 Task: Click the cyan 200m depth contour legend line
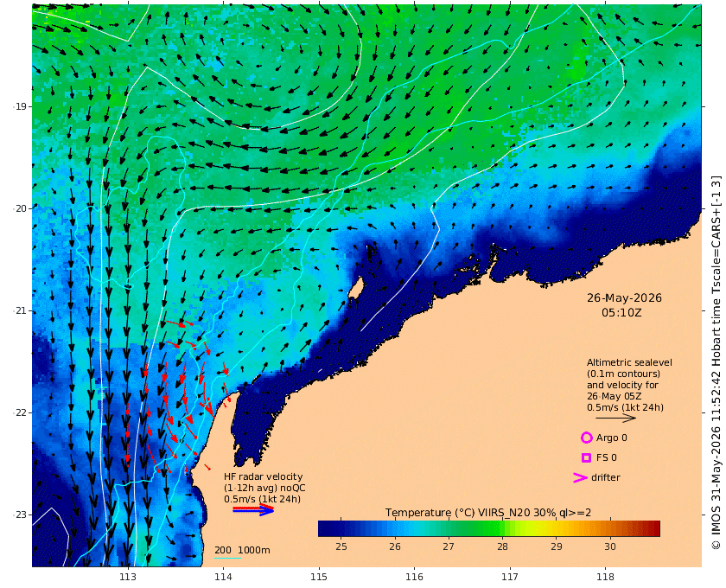[x=228, y=558]
